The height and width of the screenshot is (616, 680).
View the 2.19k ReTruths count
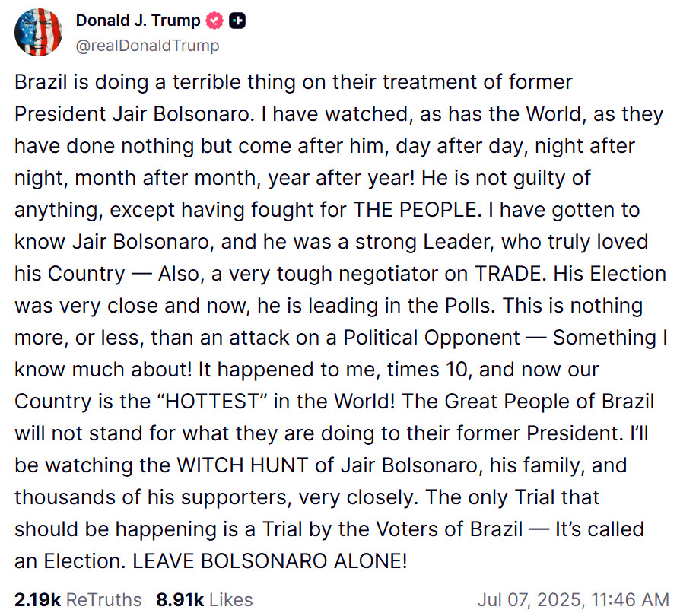(37, 600)
